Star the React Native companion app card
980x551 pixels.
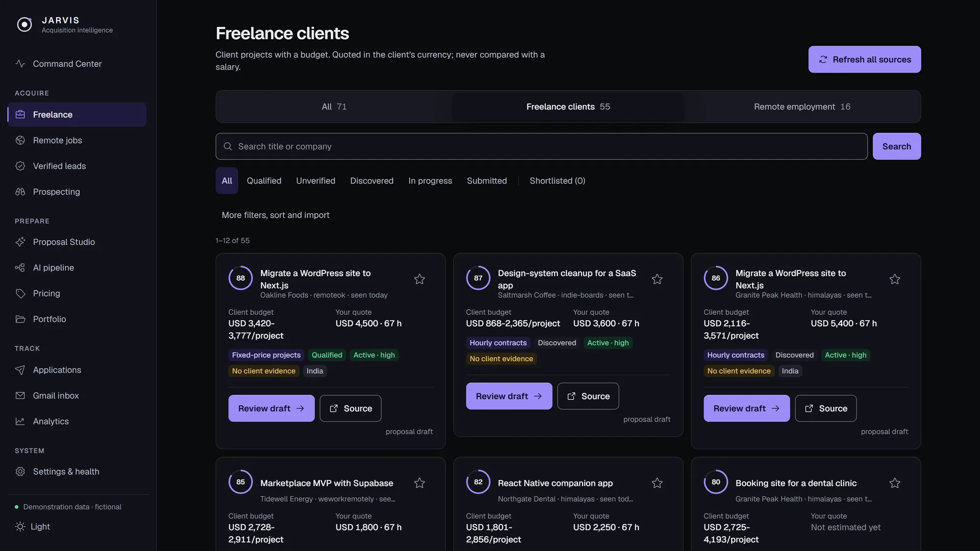click(657, 483)
